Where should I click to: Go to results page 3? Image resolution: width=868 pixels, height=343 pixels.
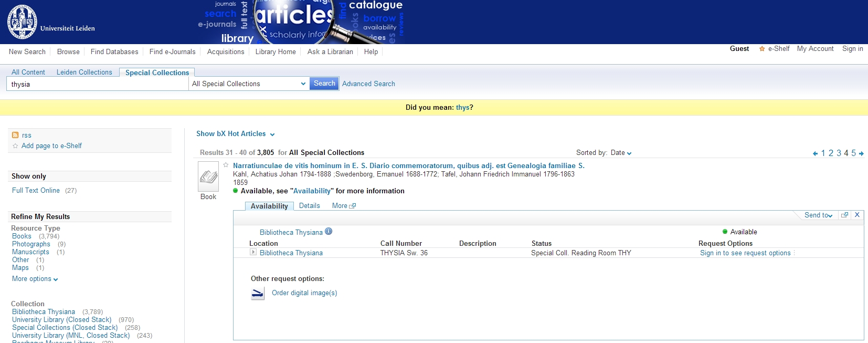839,153
